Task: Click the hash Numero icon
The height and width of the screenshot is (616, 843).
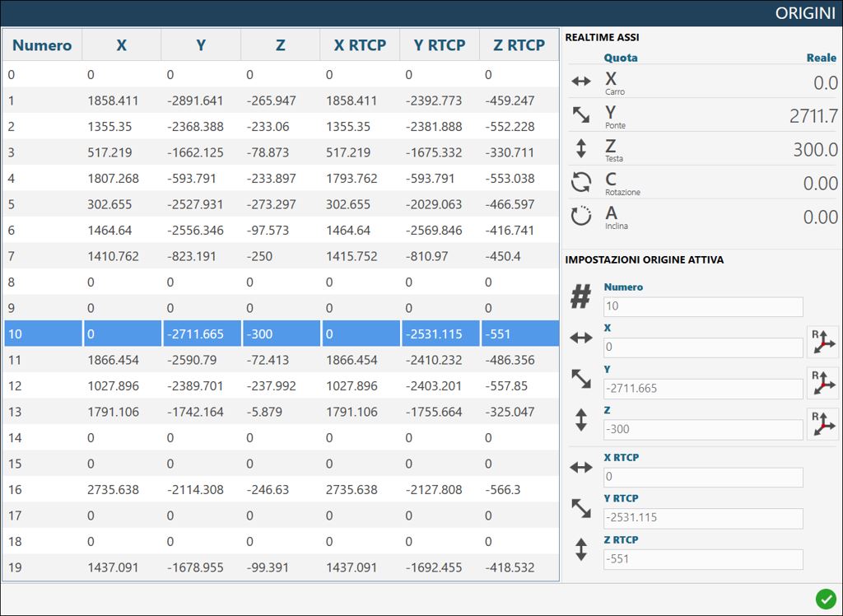Action: [580, 296]
